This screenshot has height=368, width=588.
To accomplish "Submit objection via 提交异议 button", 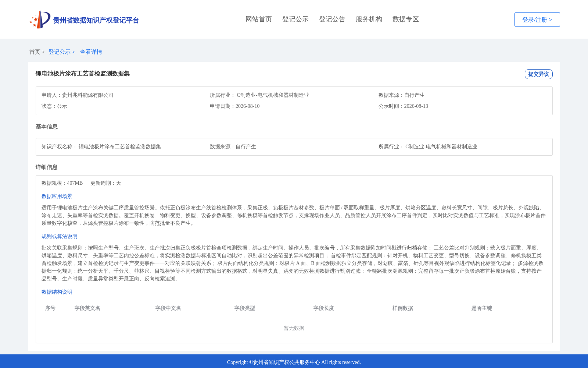I will click(x=538, y=74).
